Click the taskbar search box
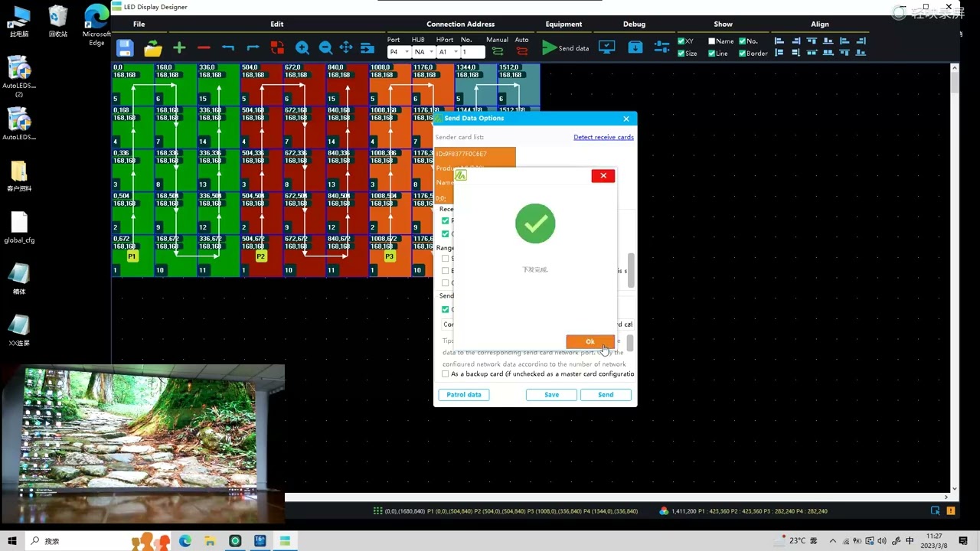This screenshot has height=551, width=980. pos(77,541)
